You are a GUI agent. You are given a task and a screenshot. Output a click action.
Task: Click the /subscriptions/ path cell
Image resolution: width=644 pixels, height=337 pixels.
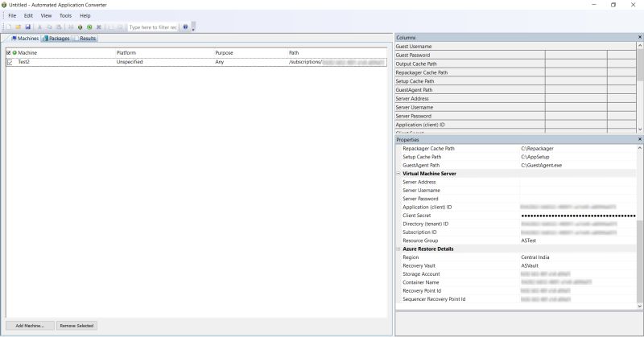336,62
